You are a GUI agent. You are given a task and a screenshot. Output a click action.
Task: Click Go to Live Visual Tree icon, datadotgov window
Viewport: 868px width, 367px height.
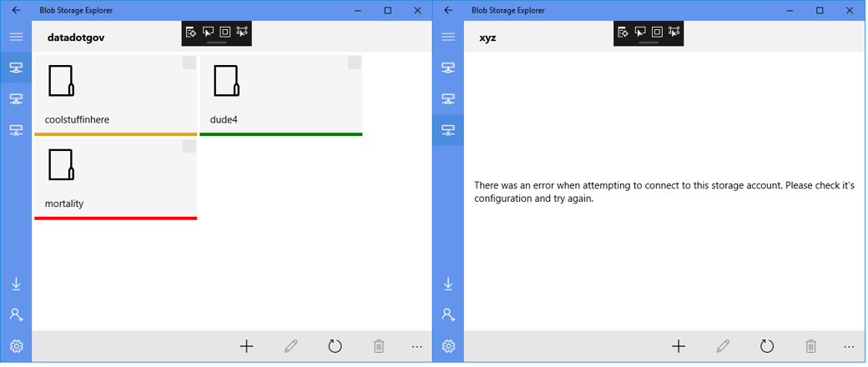coord(191,32)
